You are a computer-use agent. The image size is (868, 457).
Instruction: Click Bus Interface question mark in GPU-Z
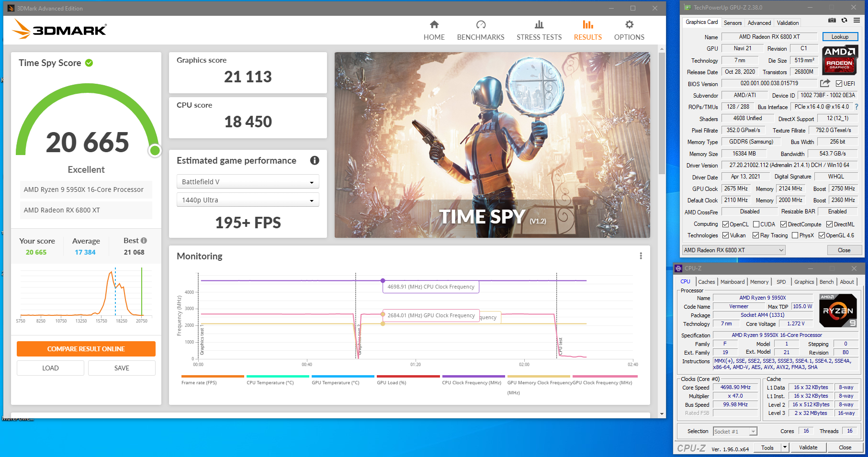tap(857, 107)
